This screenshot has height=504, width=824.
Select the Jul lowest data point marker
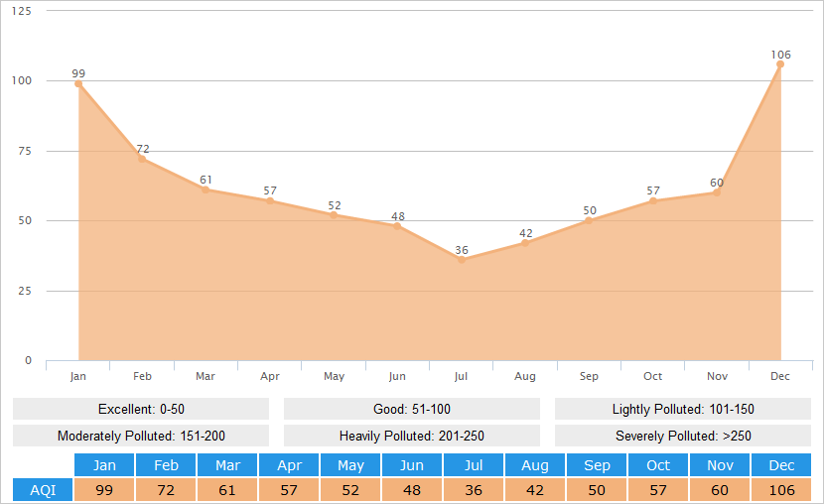point(462,259)
